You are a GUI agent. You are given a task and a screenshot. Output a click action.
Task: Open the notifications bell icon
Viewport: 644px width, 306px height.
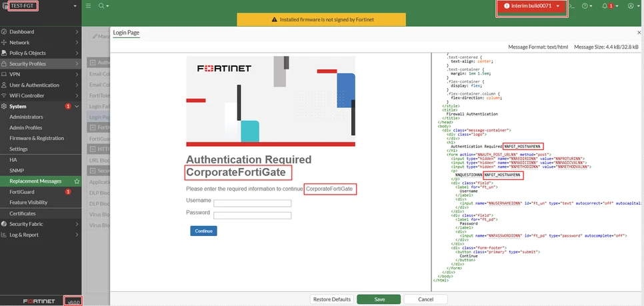tap(610, 6)
